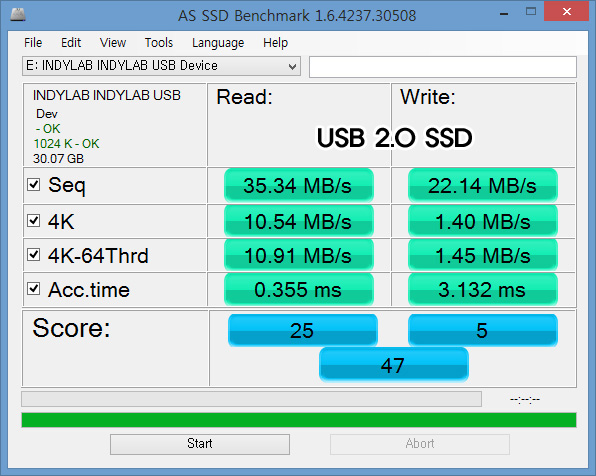596x476 pixels.
Task: Focus the empty text field beside drive selector
Action: click(x=443, y=67)
